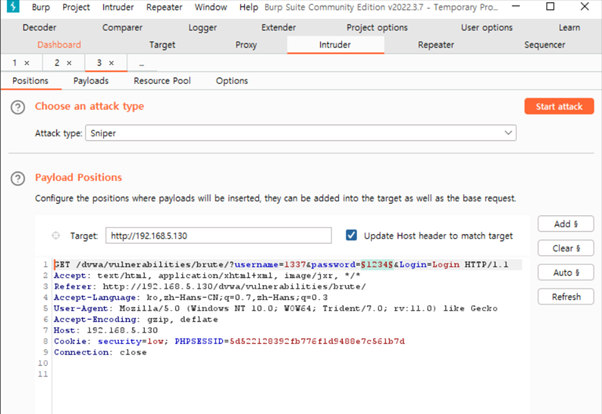Image resolution: width=602 pixels, height=414 pixels.
Task: Switch to the Learn tab
Action: coord(569,28)
